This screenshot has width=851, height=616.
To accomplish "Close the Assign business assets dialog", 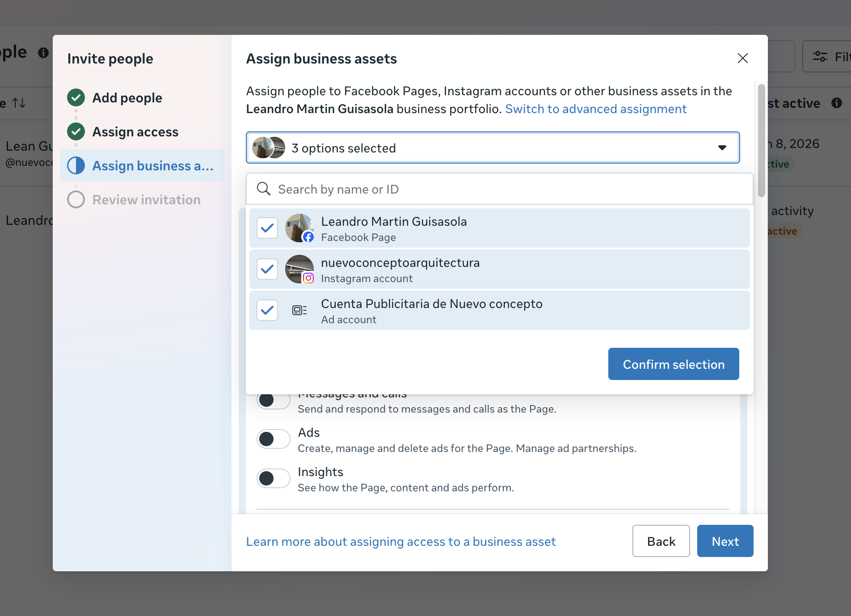I will [x=743, y=58].
